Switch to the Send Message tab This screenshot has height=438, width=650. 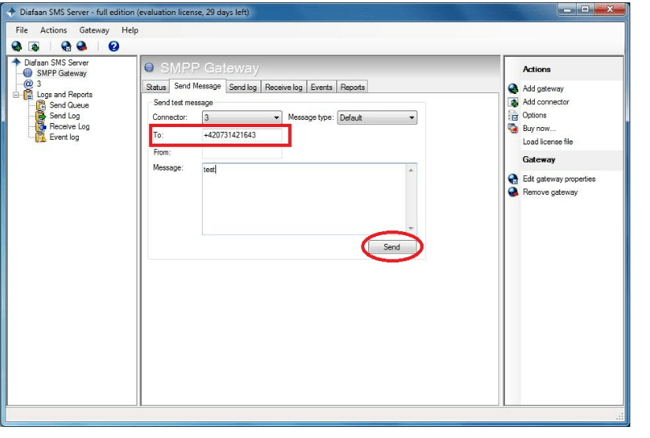198,86
